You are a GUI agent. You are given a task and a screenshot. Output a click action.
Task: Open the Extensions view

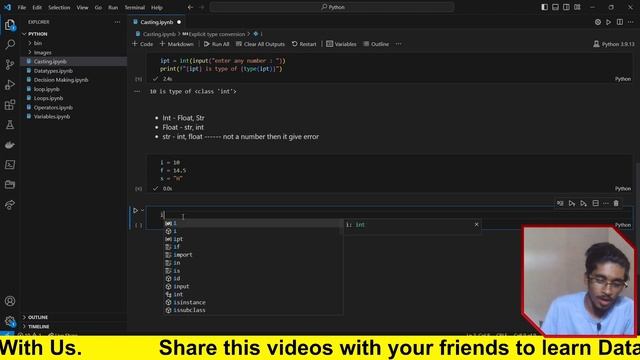point(10,104)
